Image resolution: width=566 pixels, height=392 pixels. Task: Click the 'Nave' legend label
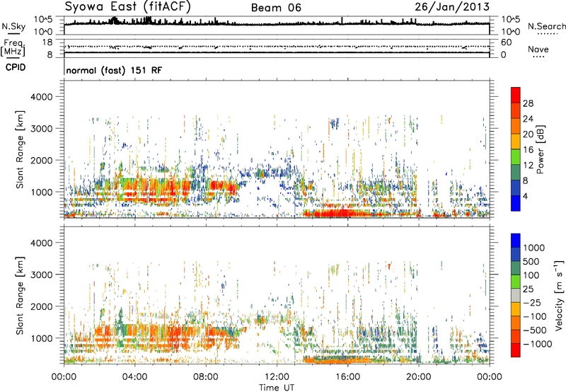pyautogui.click(x=538, y=49)
